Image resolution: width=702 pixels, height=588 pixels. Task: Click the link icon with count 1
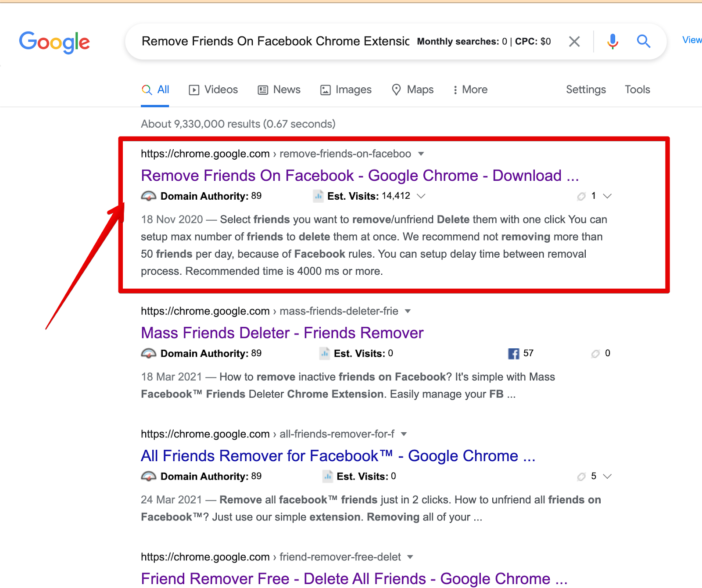pos(581,196)
